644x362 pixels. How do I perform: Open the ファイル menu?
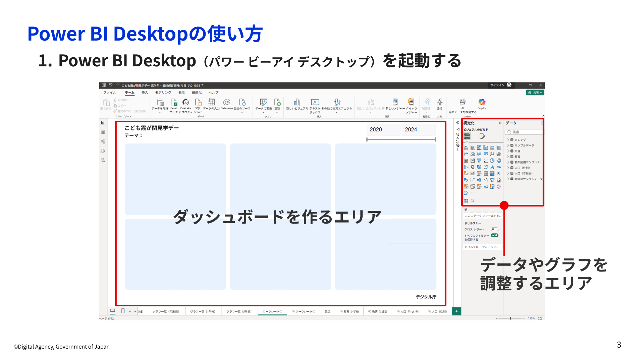[x=110, y=93]
